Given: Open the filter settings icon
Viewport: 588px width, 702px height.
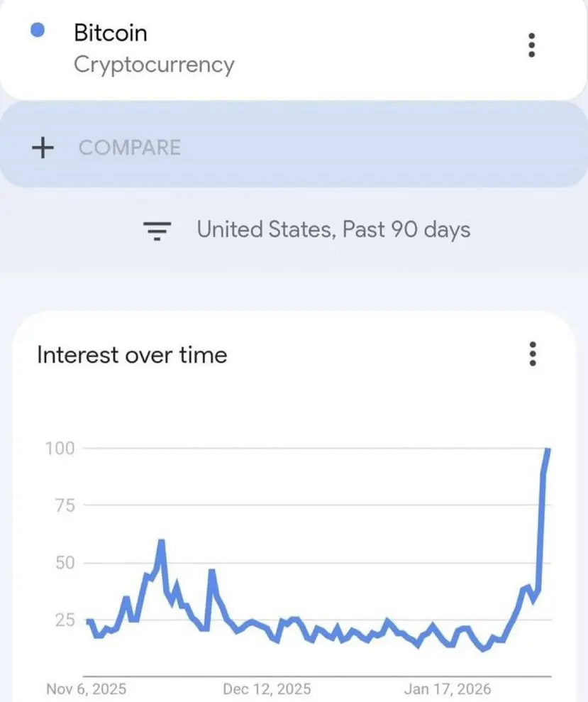Looking at the screenshot, I should coord(157,230).
